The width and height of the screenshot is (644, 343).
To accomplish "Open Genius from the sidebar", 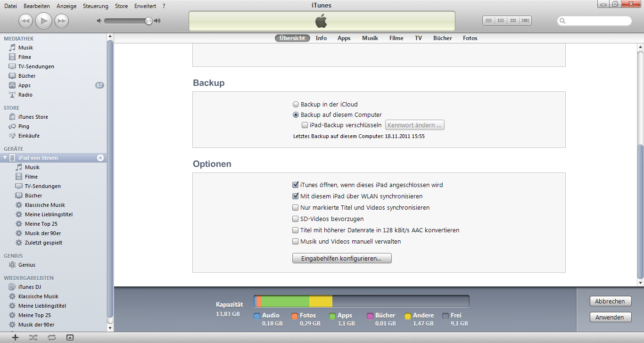I will point(26,264).
